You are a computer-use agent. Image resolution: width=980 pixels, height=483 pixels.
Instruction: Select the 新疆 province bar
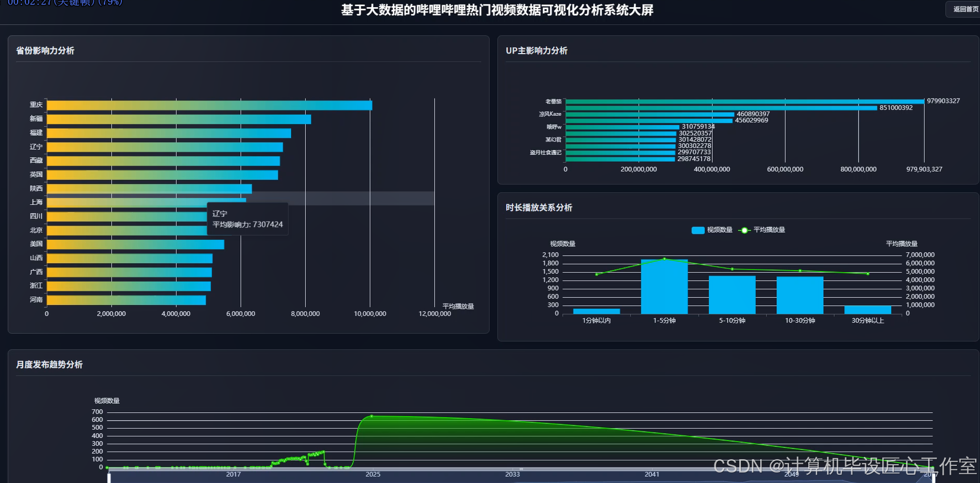[x=179, y=119]
